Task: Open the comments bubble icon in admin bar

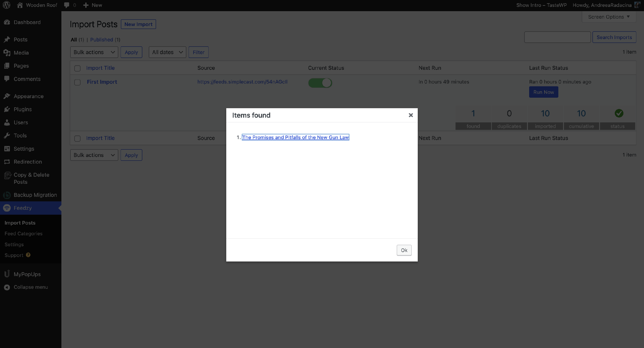Action: click(x=67, y=5)
